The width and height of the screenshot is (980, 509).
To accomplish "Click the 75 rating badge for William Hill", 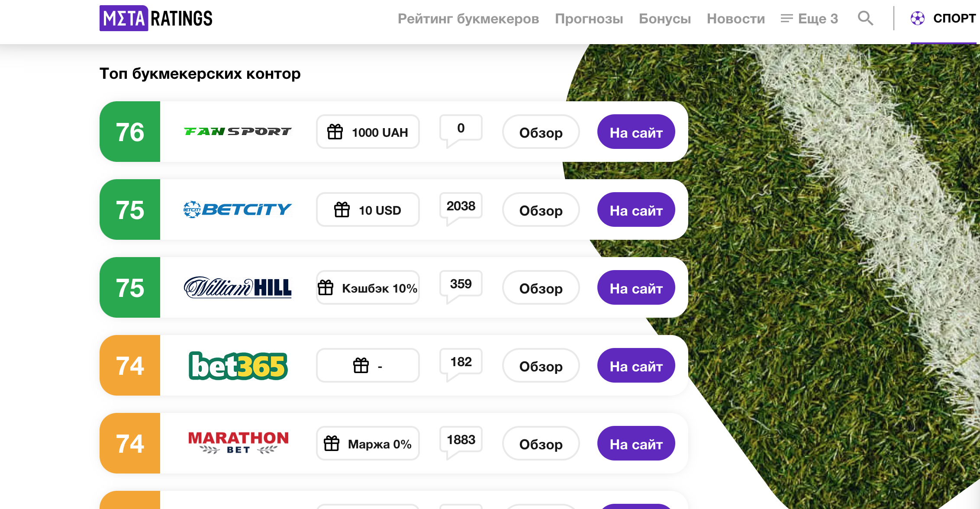I will point(130,287).
